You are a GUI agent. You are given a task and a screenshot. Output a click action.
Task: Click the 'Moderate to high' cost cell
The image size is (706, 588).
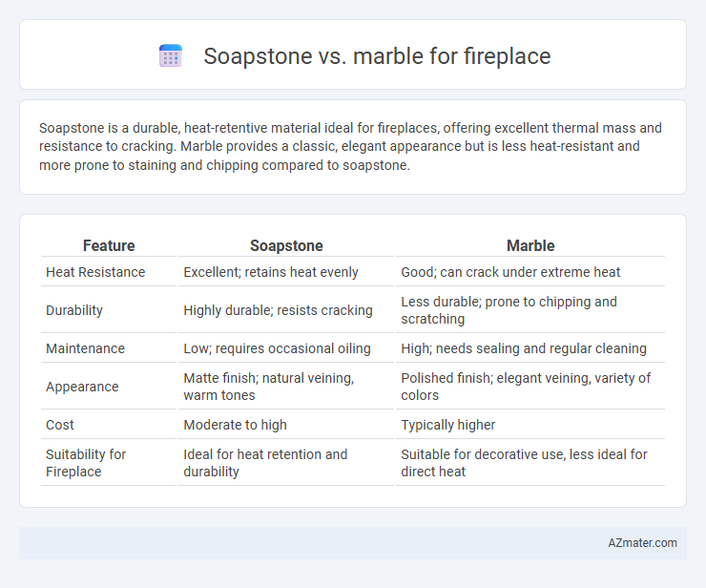pyautogui.click(x=235, y=425)
